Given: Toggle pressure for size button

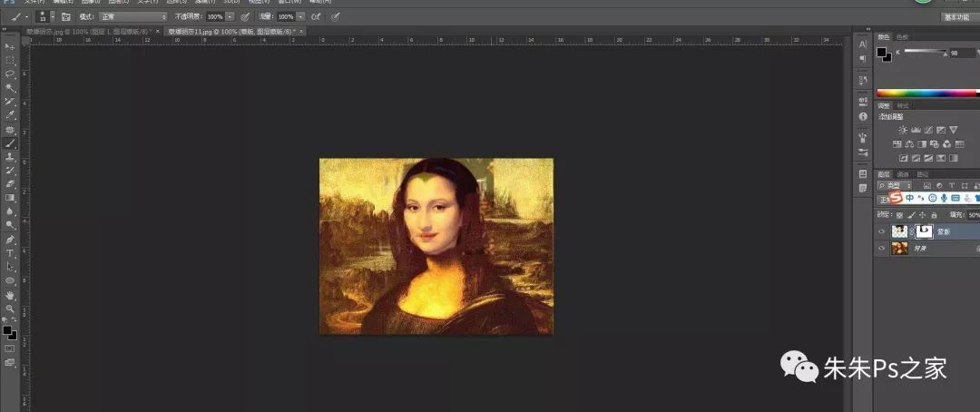Looking at the screenshot, I should click(336, 17).
